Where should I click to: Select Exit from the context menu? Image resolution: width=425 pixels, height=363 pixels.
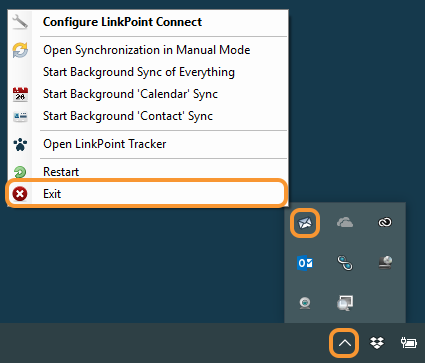coord(148,194)
